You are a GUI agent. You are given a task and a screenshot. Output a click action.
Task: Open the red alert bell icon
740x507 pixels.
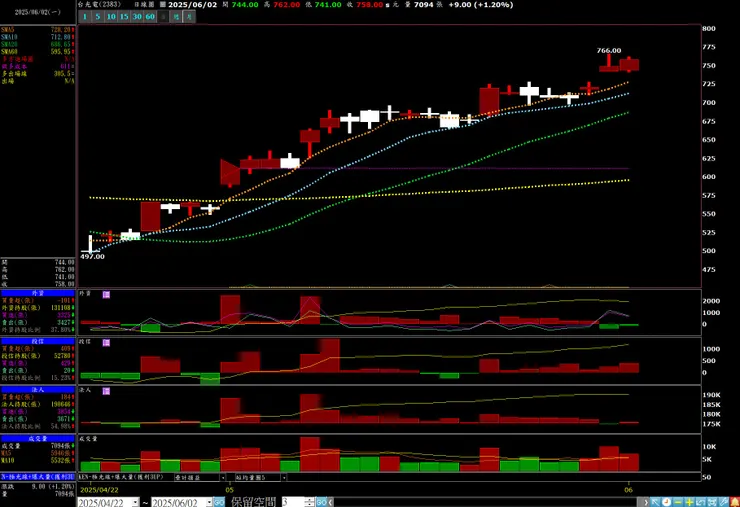click(x=735, y=502)
